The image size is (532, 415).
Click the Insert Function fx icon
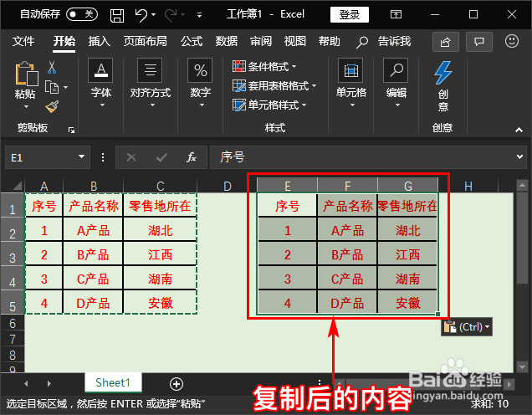pos(192,157)
